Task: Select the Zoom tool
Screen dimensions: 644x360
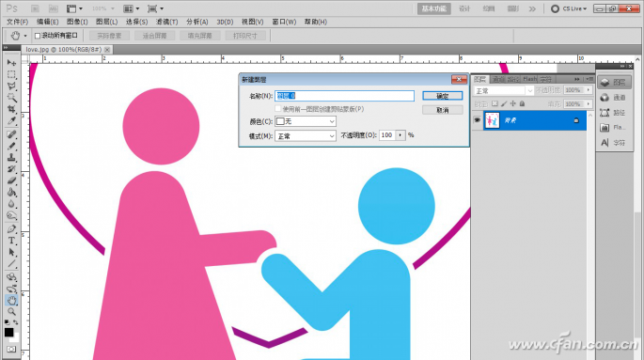Action: [x=11, y=311]
